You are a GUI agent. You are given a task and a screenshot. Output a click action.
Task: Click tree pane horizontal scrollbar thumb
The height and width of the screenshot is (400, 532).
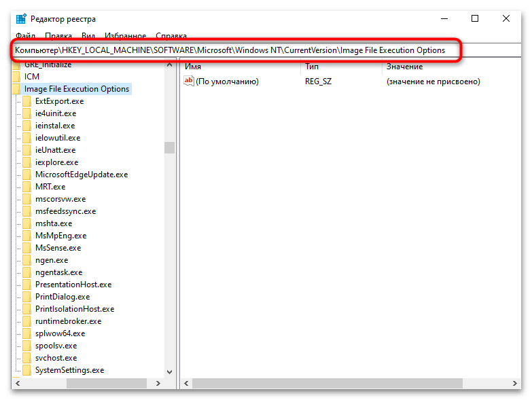pyautogui.click(x=107, y=384)
